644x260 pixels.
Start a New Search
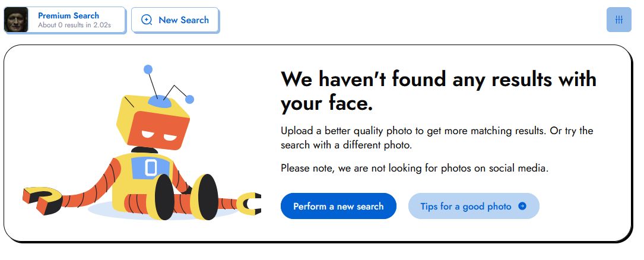pos(175,20)
